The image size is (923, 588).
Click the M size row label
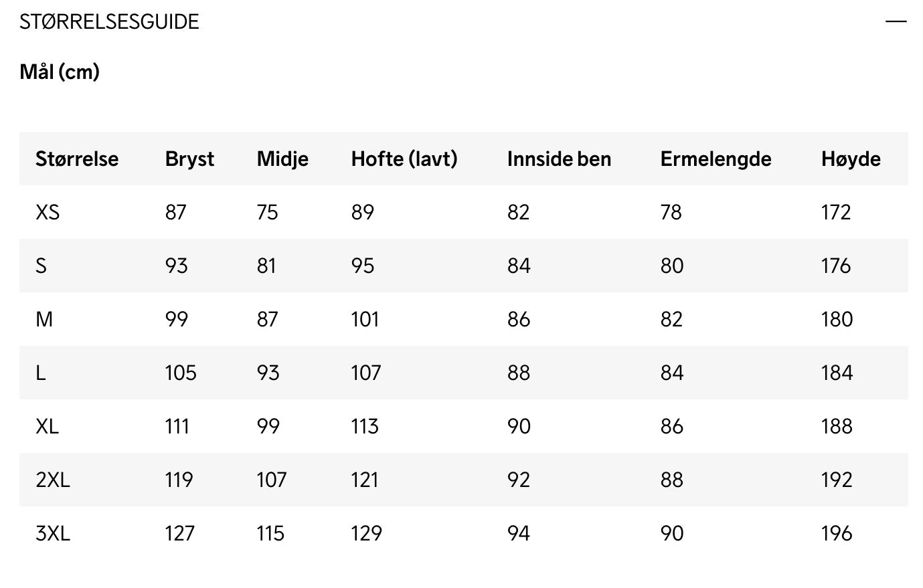coord(44,319)
